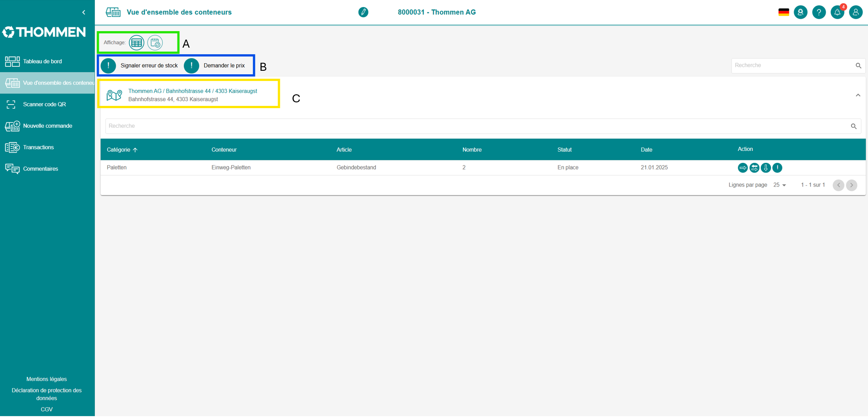
Task: Select the Einweg-Paletten cell
Action: tap(231, 168)
